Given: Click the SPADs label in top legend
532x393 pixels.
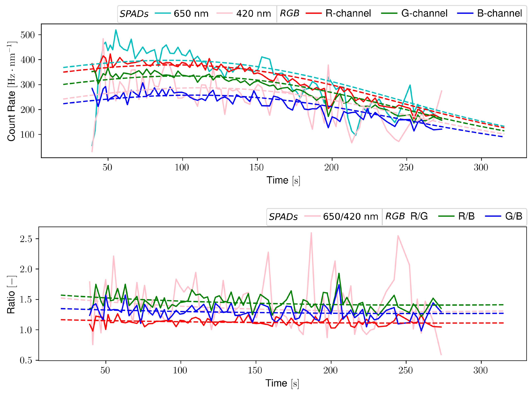Looking at the screenshot, I should [x=134, y=14].
